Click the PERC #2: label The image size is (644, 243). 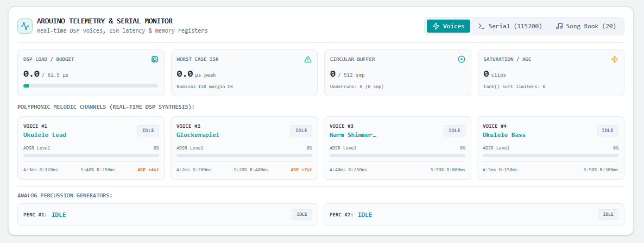[x=342, y=215]
